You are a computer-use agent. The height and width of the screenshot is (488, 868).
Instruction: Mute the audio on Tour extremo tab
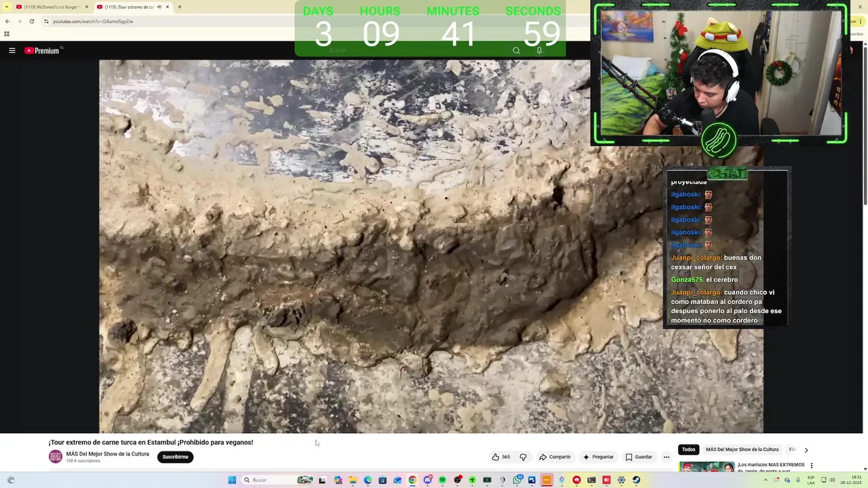point(159,7)
